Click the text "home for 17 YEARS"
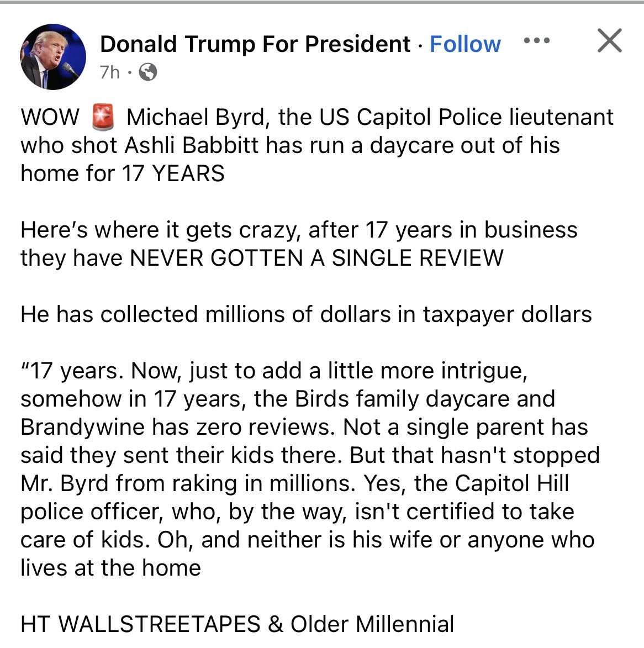 point(123,173)
